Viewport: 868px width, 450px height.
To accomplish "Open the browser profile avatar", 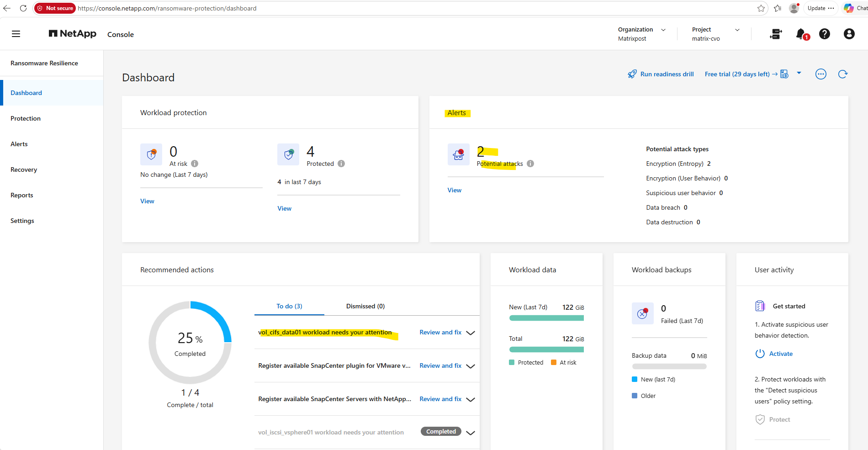I will pos(794,8).
